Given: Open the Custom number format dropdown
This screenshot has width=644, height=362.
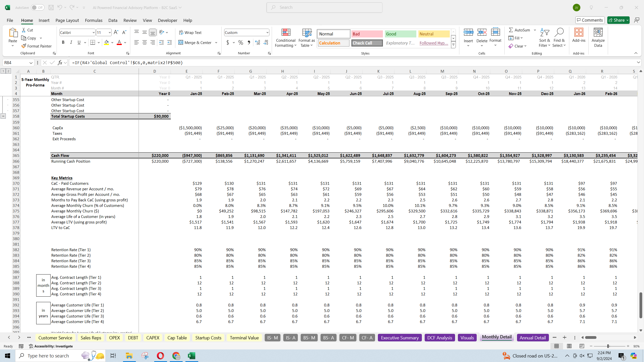Looking at the screenshot, I should point(267,32).
